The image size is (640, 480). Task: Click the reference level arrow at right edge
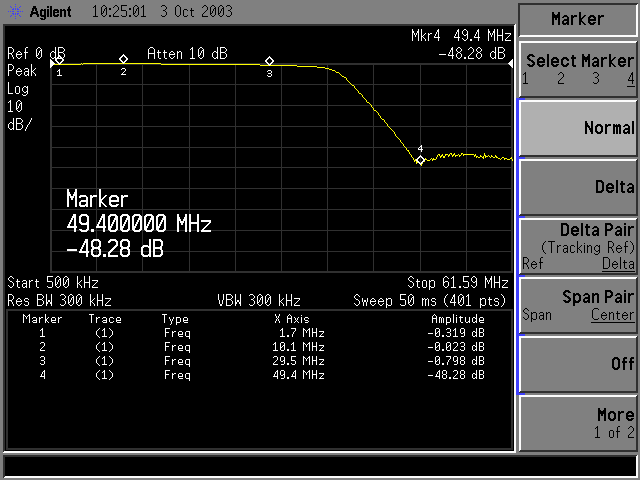click(510, 64)
